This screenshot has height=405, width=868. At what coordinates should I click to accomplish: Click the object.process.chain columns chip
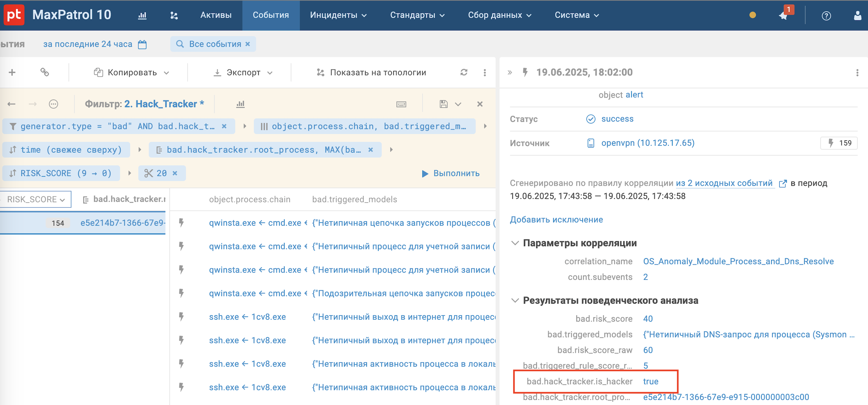tap(365, 126)
